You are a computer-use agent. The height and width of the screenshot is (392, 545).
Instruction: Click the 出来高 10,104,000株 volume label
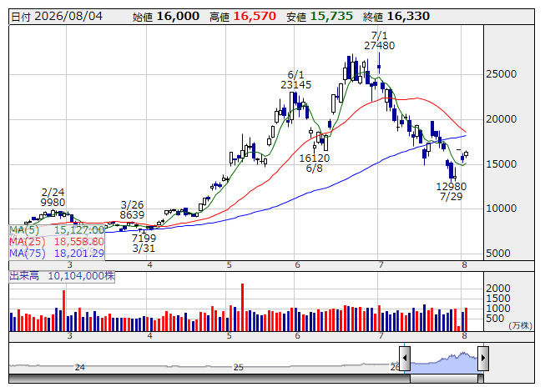point(62,276)
